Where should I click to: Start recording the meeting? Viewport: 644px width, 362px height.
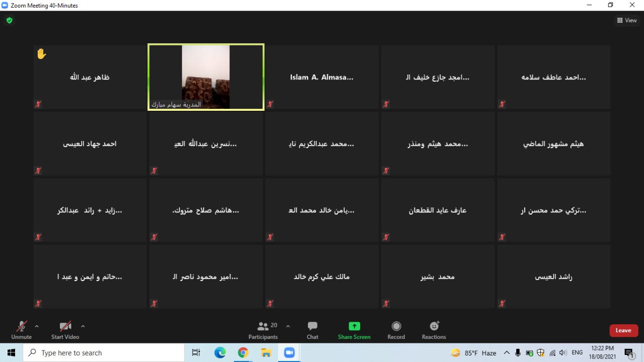click(396, 330)
